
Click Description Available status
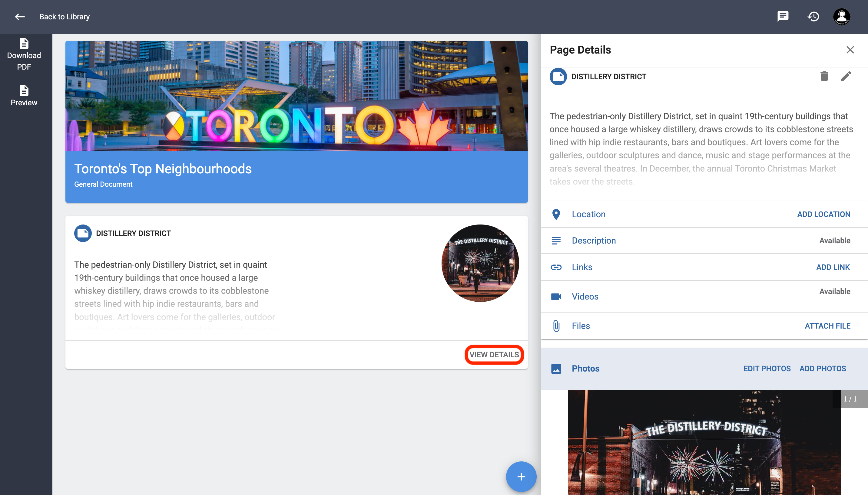(x=835, y=241)
